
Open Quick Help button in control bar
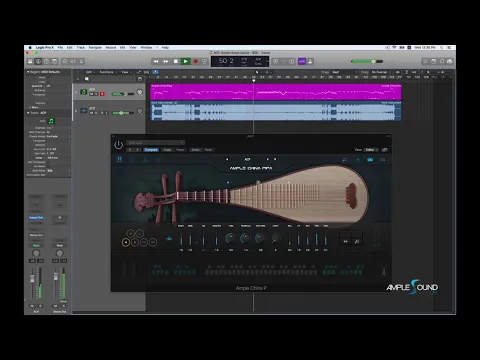click(x=46, y=61)
